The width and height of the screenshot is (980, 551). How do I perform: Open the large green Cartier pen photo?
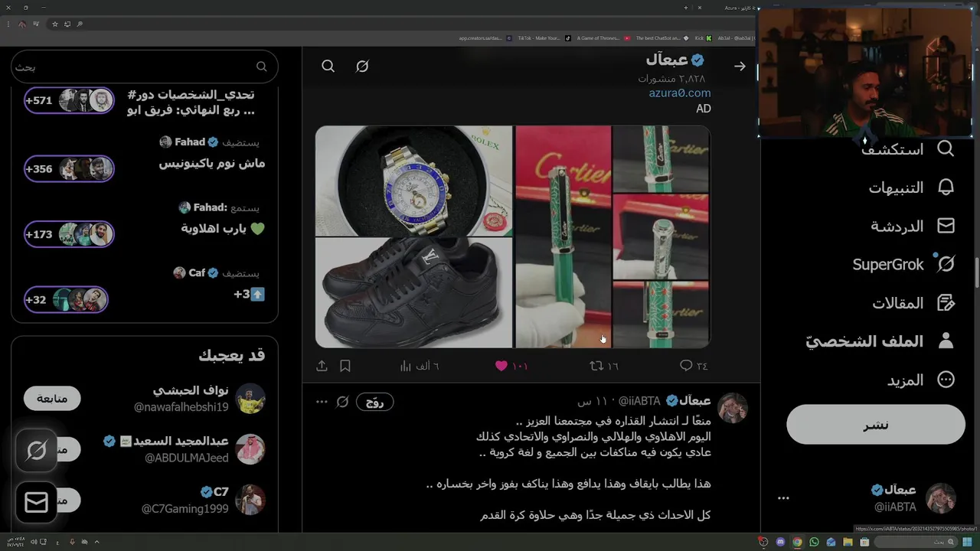pyautogui.click(x=563, y=236)
